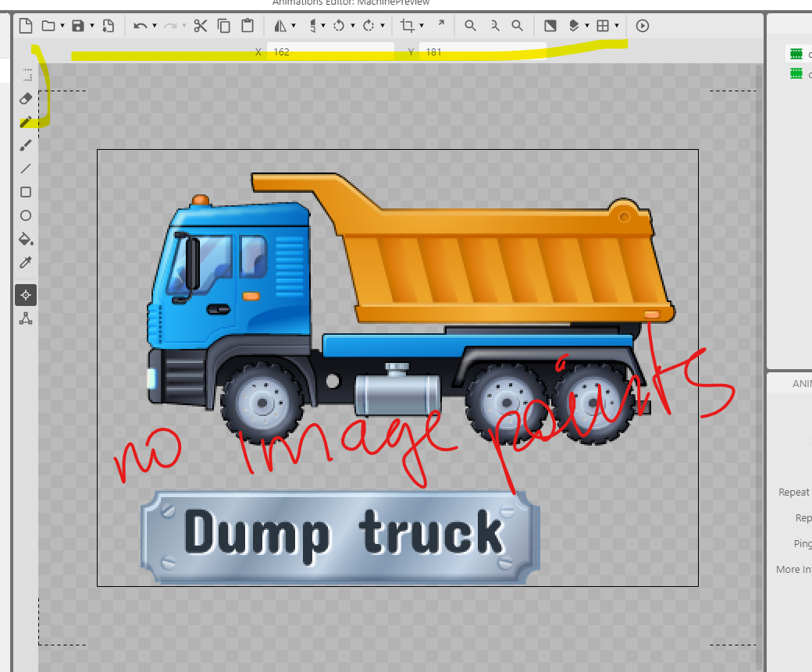Cut the current selection
The width and height of the screenshot is (812, 672).
coord(200,25)
